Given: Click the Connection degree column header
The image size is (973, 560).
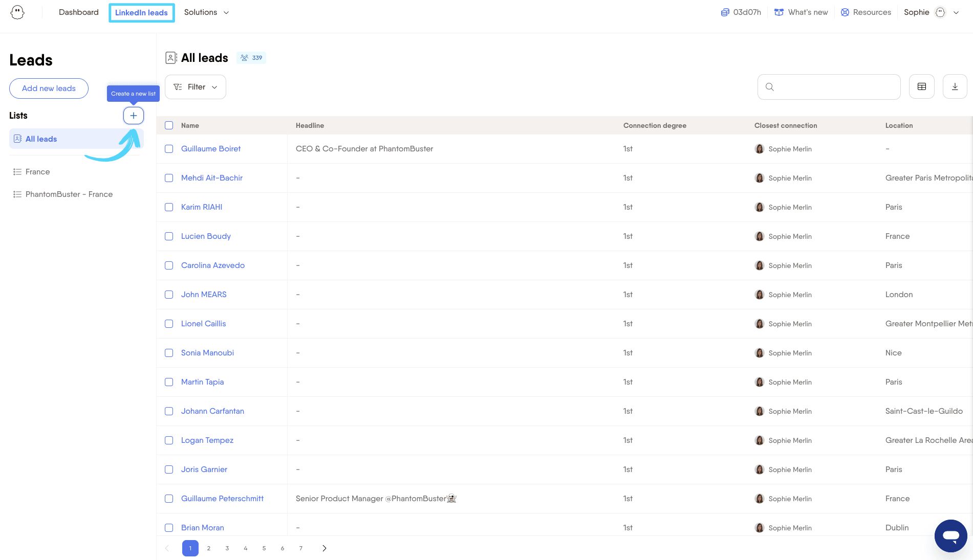Looking at the screenshot, I should [655, 125].
